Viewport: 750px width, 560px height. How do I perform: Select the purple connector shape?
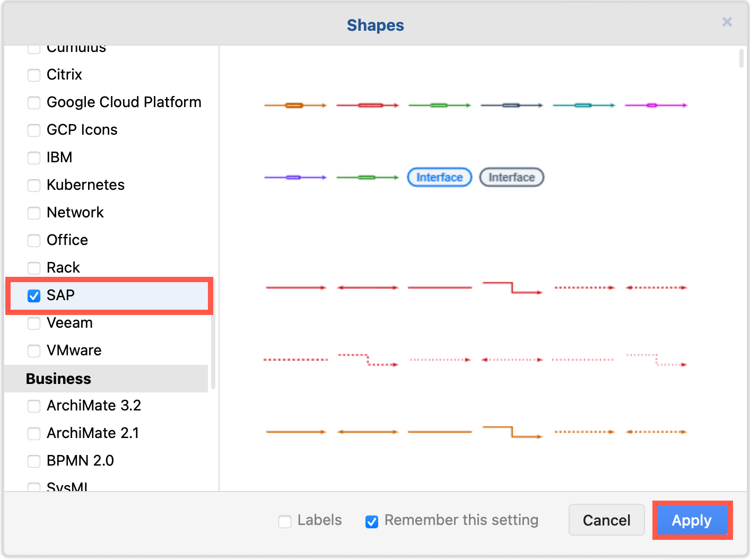295,177
